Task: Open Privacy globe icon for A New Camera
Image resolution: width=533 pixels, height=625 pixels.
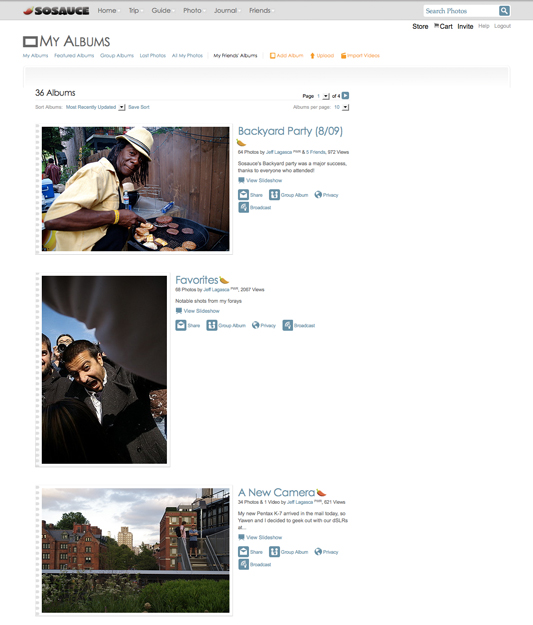Action: coord(318,552)
